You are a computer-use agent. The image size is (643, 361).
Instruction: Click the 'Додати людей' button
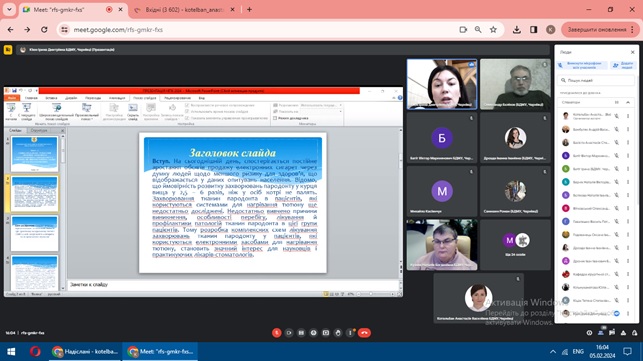point(622,65)
